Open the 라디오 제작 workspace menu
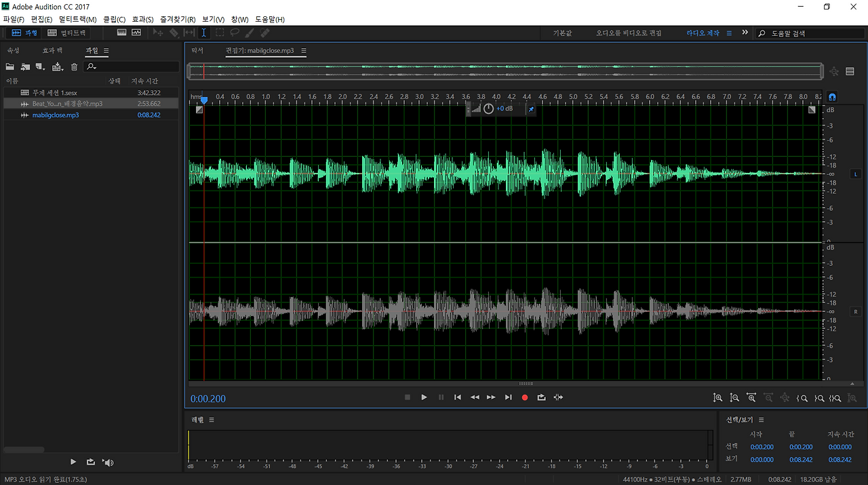 click(x=729, y=33)
